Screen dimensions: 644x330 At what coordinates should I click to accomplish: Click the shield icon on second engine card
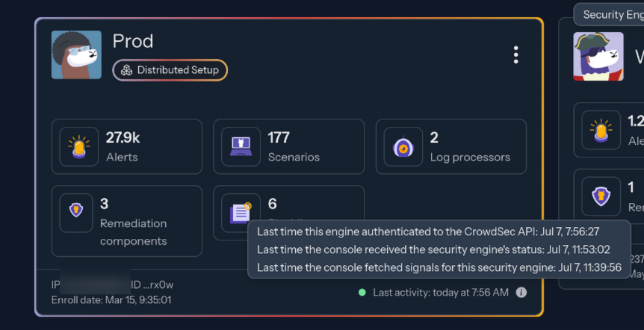[601, 196]
